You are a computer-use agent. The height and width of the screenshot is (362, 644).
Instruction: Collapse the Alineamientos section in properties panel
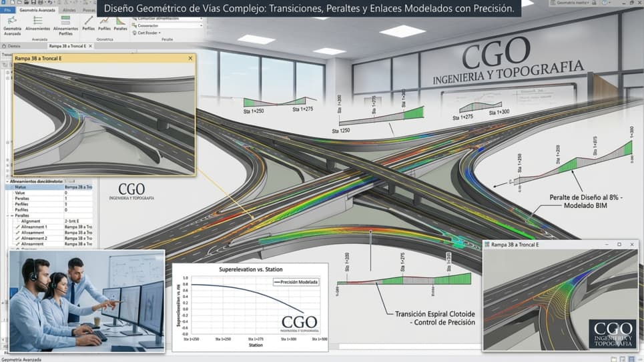[7, 181]
